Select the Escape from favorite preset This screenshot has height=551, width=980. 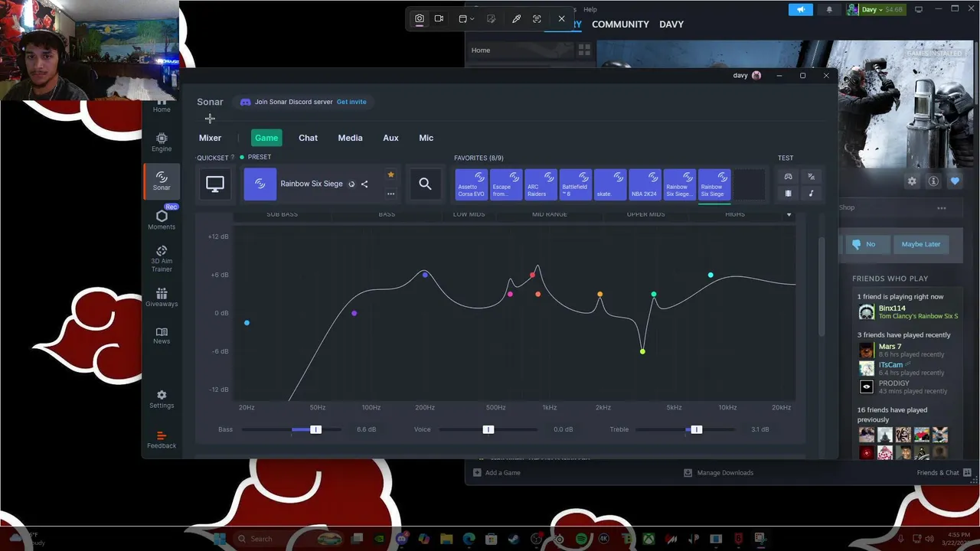[x=506, y=184]
